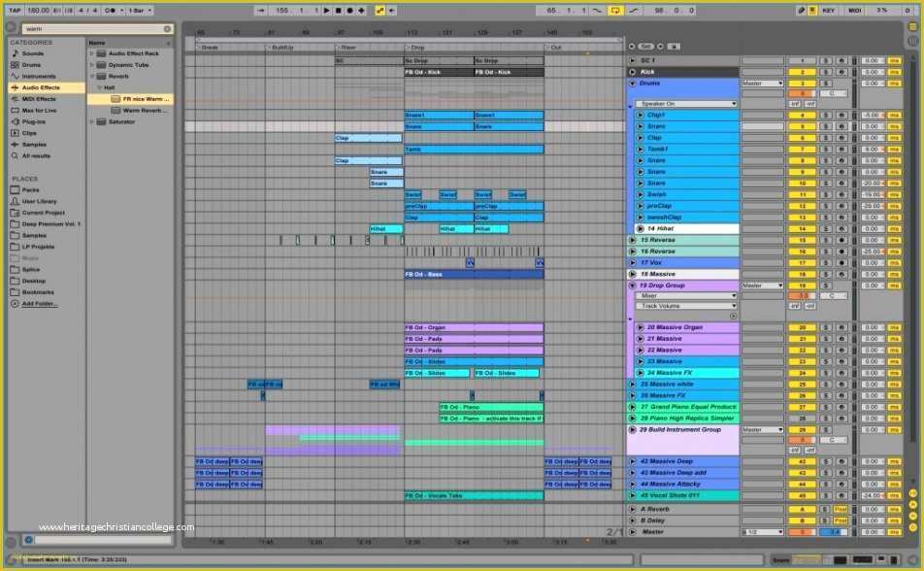Select Clips category icon
Screen dimensions: 924x571
(16, 133)
